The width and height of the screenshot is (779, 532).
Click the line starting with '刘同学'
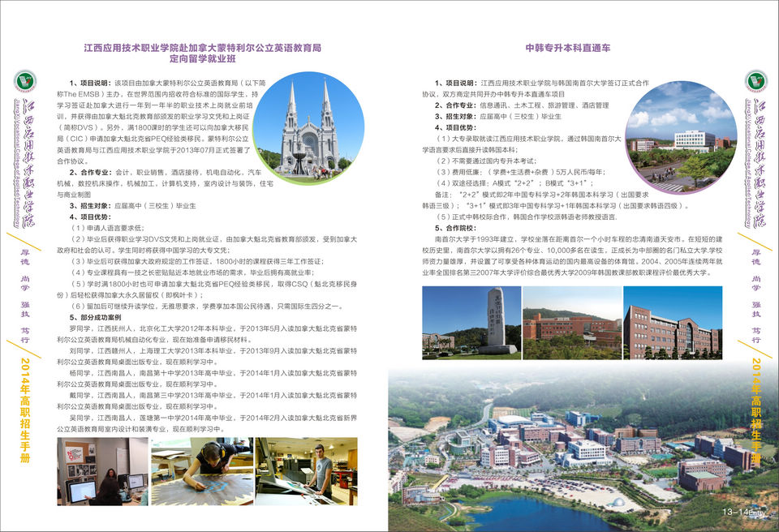coord(213,350)
